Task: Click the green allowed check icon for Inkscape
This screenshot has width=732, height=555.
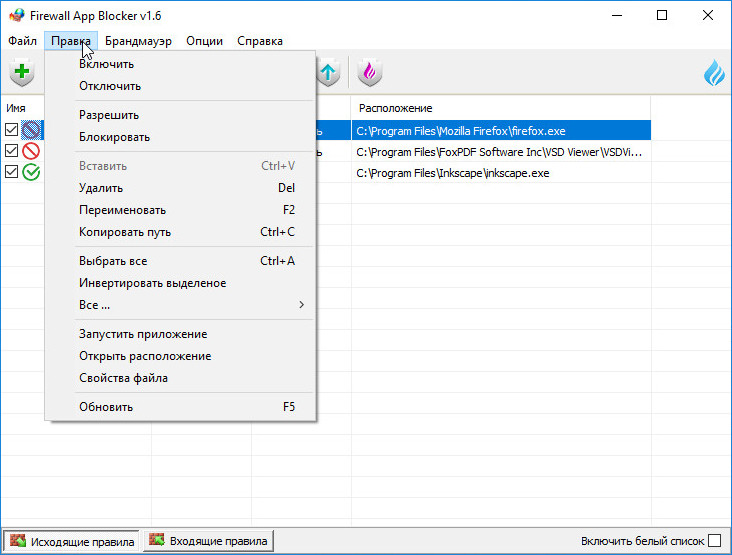Action: tap(31, 172)
